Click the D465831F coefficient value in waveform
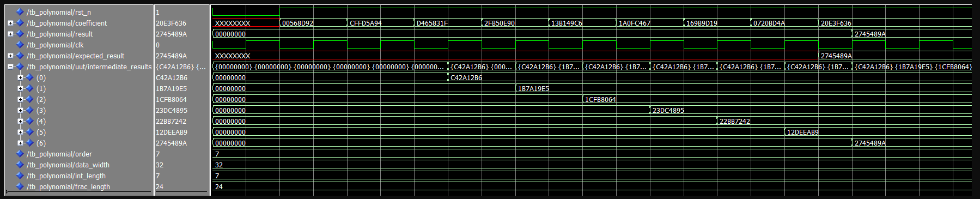Screen dimensions: 980x199 point(432,23)
